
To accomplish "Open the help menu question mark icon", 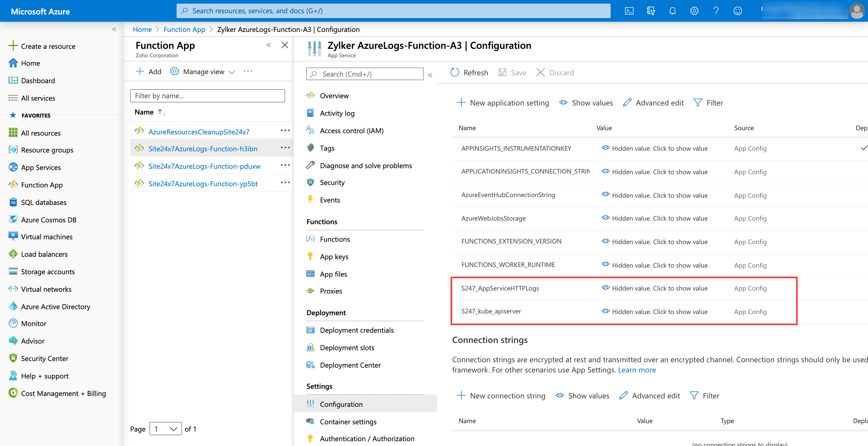I will 716,11.
